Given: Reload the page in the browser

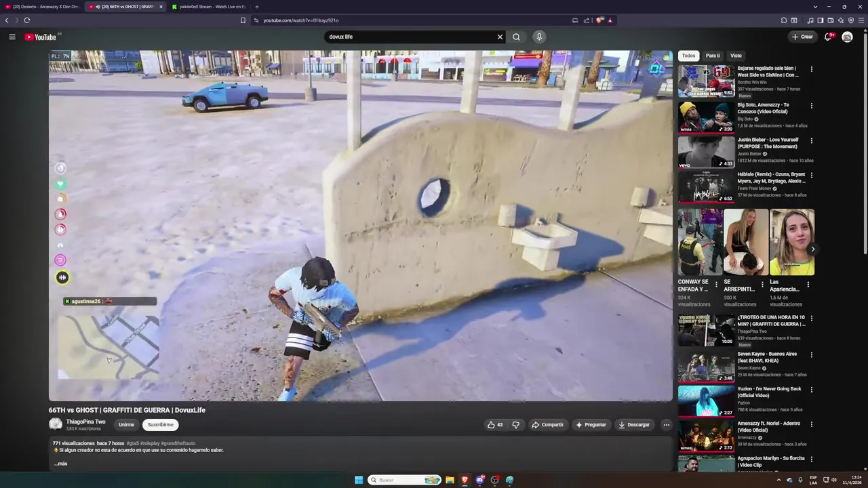Looking at the screenshot, I should pyautogui.click(x=27, y=20).
